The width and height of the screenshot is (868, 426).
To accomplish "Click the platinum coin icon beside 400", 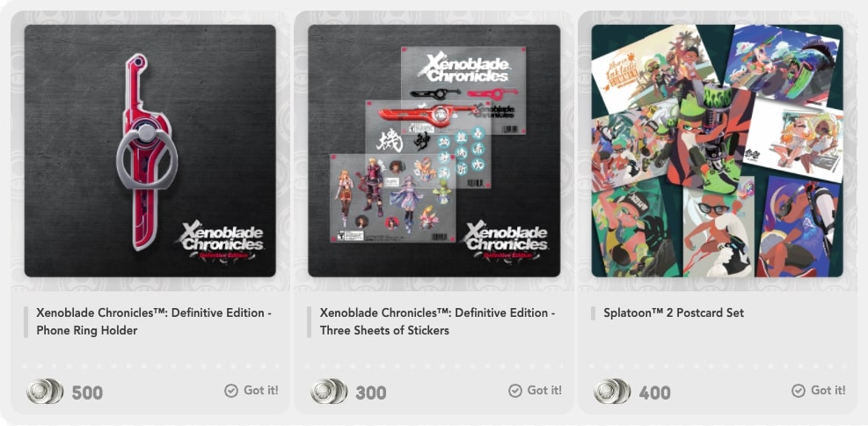I will [612, 391].
